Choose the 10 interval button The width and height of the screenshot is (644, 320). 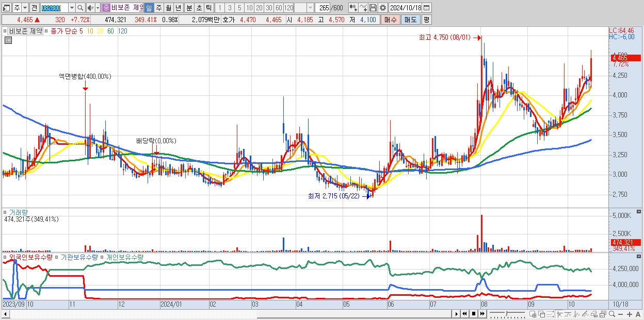tap(249, 8)
